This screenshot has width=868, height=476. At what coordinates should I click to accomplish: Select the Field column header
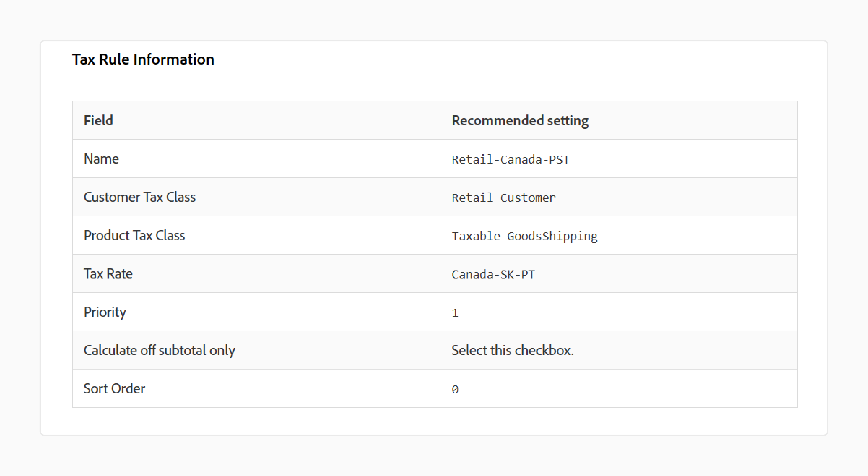[98, 120]
